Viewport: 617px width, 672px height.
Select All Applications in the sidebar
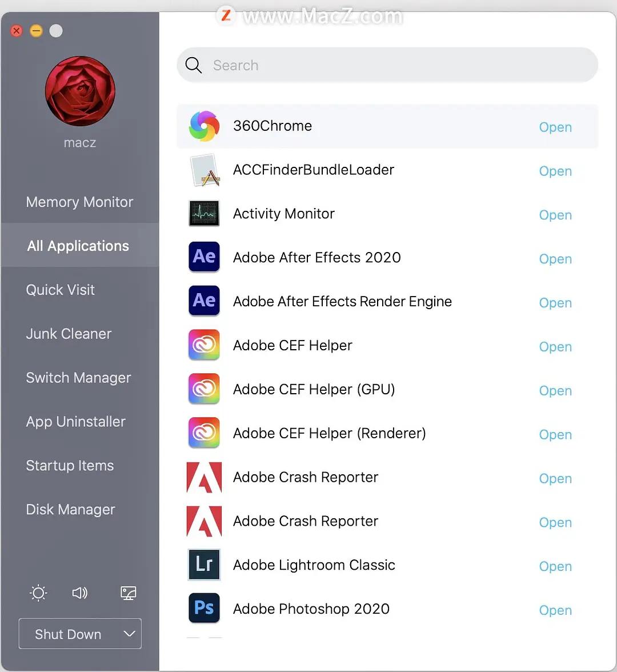80,246
